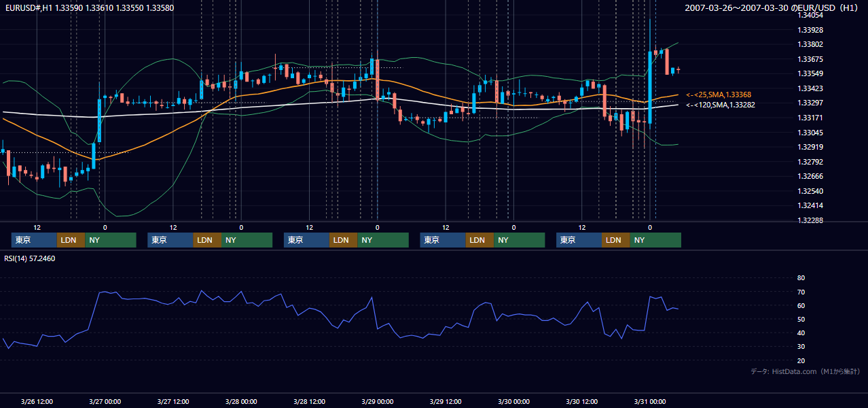The width and height of the screenshot is (868, 408).
Task: Click price label 1.32666
Action: 810,176
